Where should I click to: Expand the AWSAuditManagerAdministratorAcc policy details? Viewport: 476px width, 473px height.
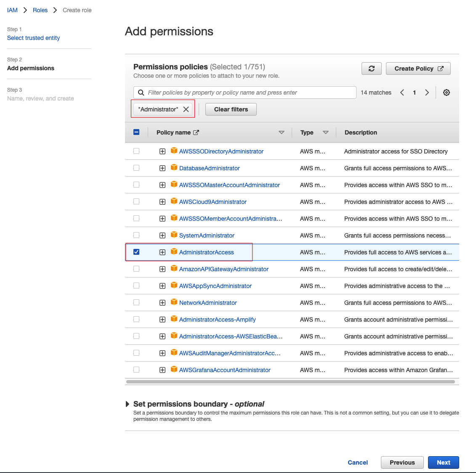pyautogui.click(x=162, y=353)
